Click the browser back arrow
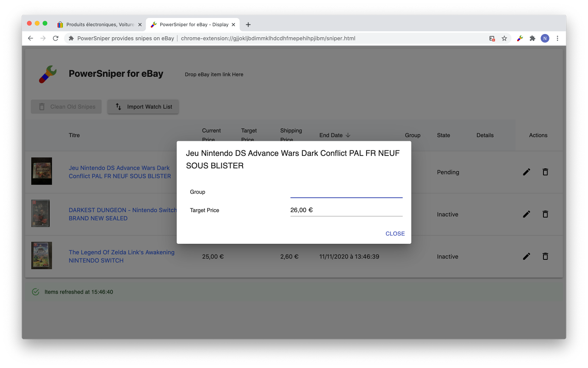This screenshot has height=368, width=588. point(30,38)
